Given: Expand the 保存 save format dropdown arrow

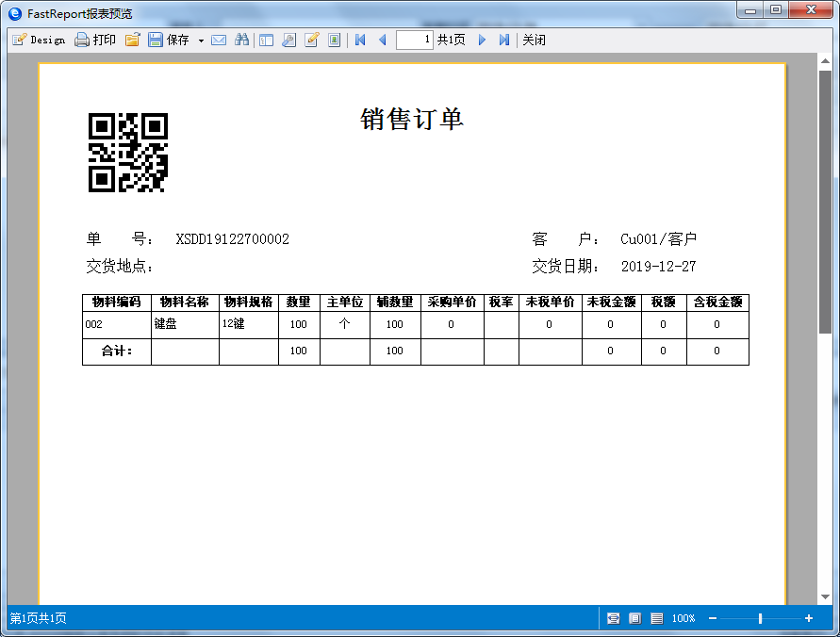Looking at the screenshot, I should pyautogui.click(x=201, y=41).
